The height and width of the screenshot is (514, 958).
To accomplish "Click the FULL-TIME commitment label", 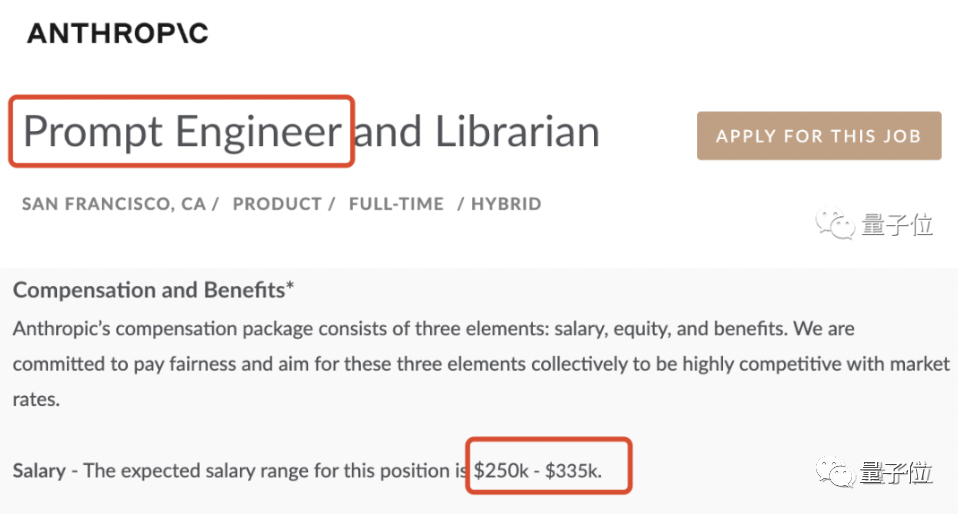I will (396, 204).
